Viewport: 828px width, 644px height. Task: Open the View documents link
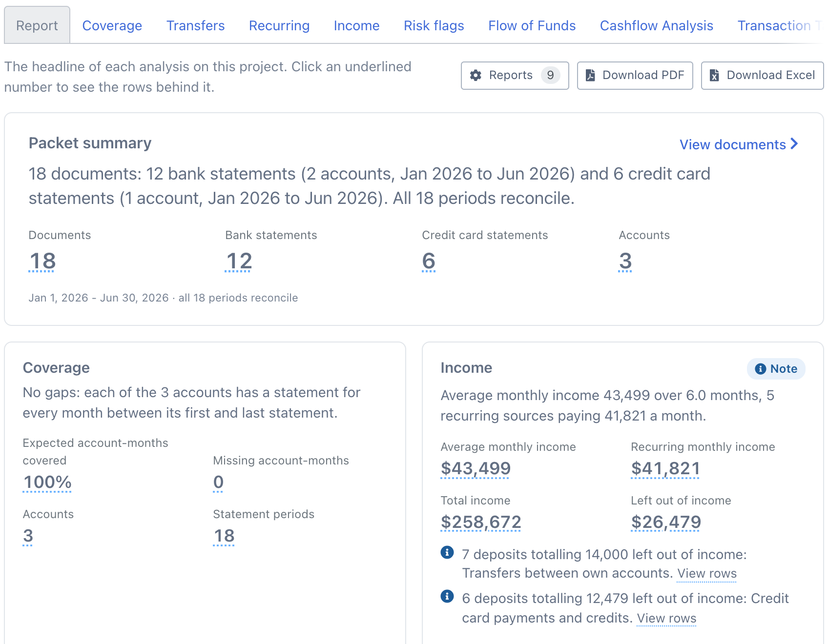pyautogui.click(x=739, y=144)
